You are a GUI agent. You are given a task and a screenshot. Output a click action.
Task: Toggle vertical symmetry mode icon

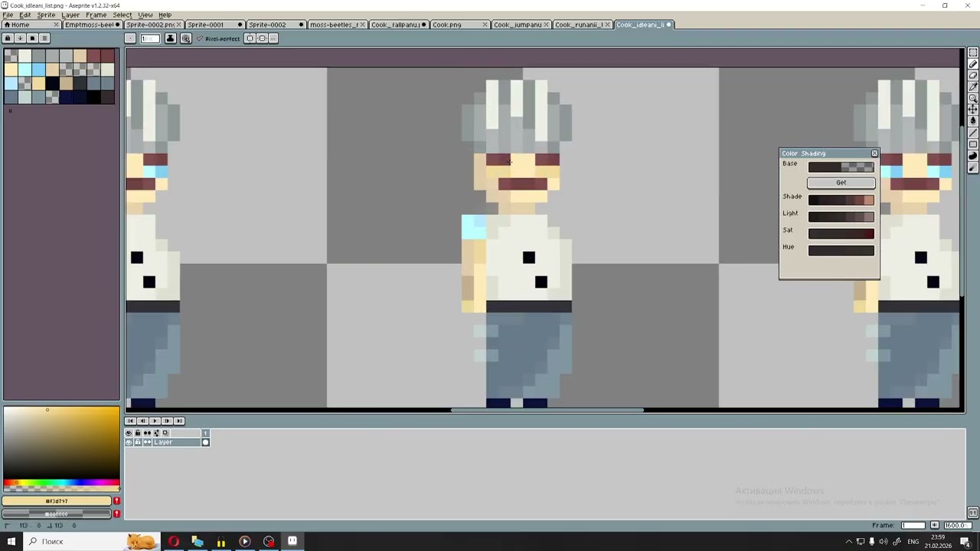262,38
